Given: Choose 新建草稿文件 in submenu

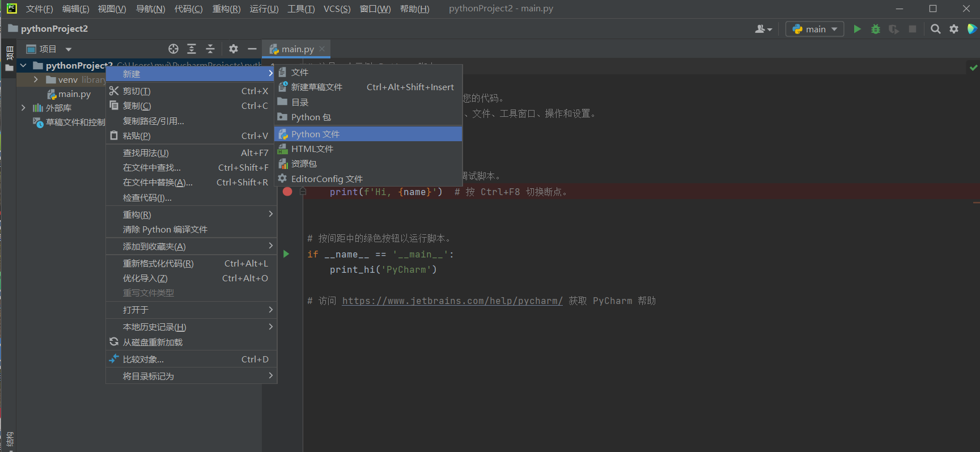Looking at the screenshot, I should (368, 87).
